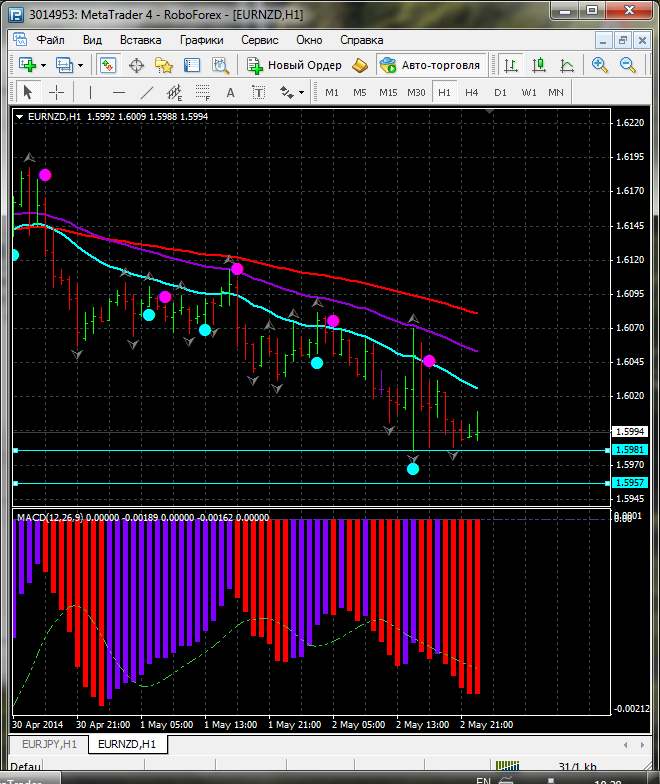Switch to the EURJPY,H1 chart tab
Image resolution: width=660 pixels, height=784 pixels.
[50, 744]
